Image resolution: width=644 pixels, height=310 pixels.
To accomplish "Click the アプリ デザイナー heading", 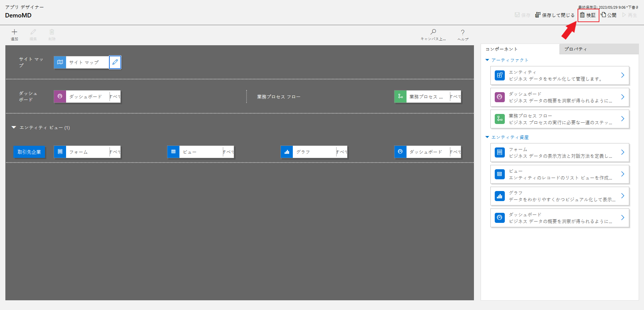I will 24,7.
